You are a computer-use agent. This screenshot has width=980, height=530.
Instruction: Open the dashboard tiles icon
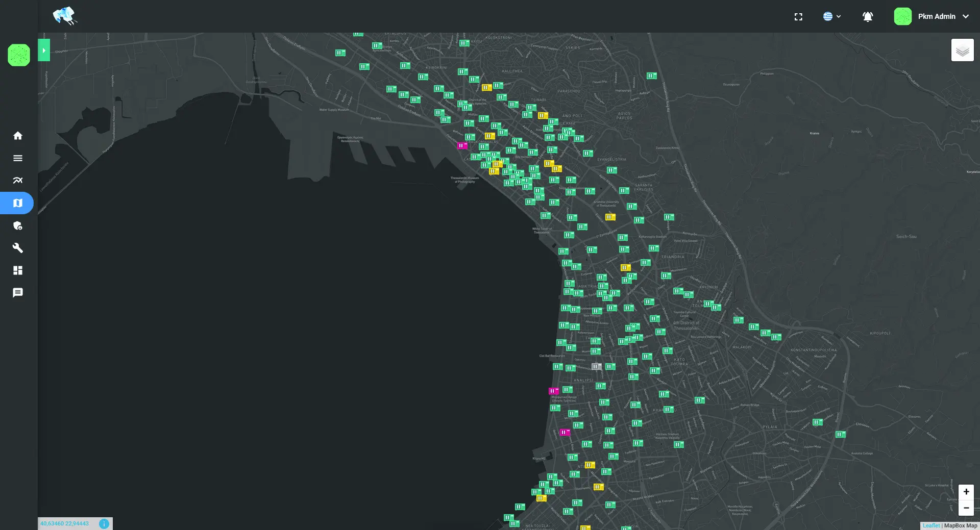[18, 270]
